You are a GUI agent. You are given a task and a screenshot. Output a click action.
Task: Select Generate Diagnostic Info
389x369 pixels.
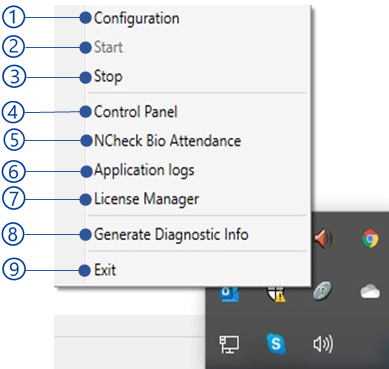(171, 234)
